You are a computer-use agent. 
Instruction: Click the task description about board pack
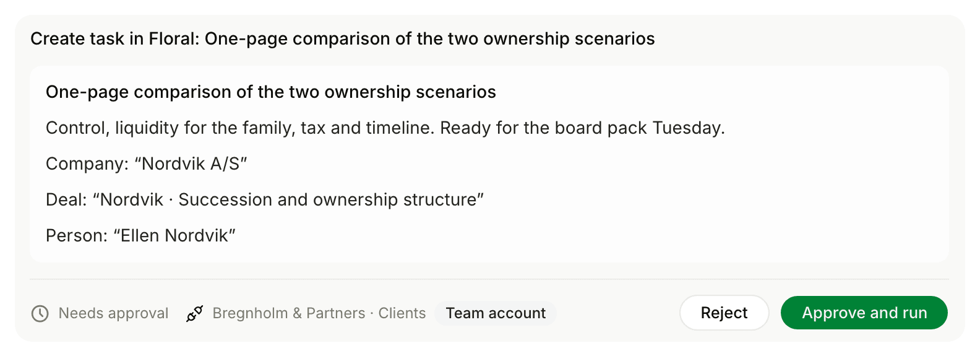[x=385, y=128]
